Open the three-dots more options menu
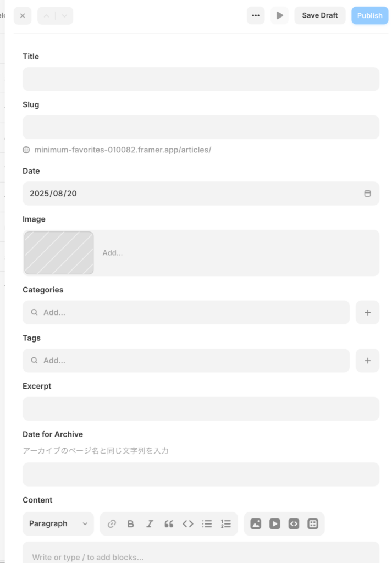Screen dimensions: 392x563 coord(256,15)
